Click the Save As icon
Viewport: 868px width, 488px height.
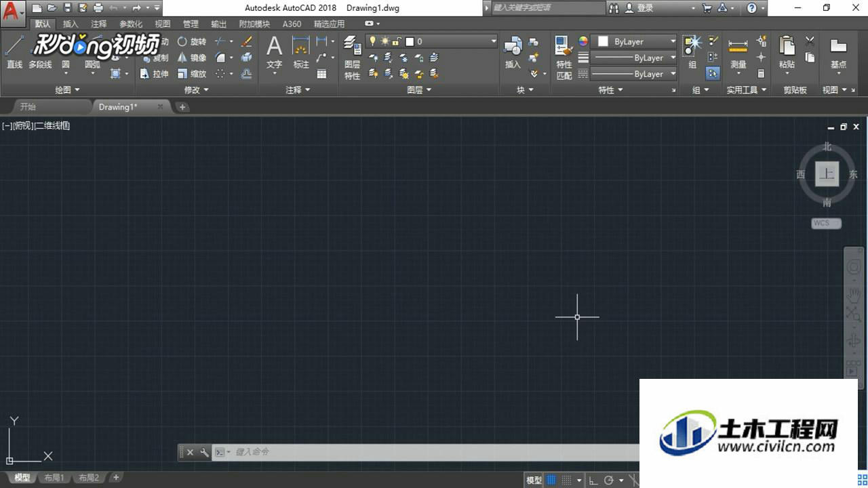pyautogui.click(x=83, y=8)
